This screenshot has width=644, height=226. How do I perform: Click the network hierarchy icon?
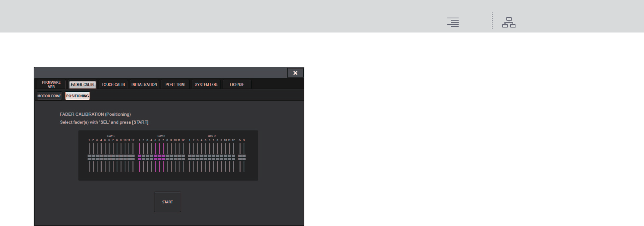click(509, 22)
